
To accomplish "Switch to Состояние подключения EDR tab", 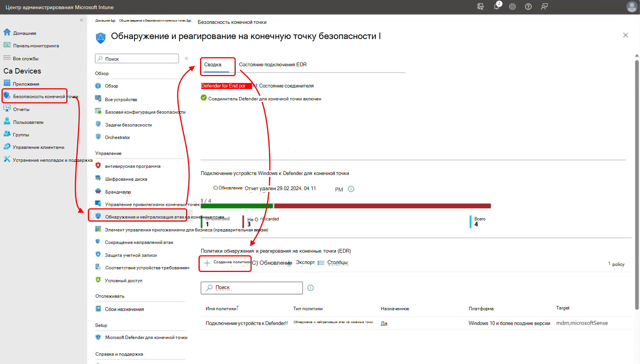I will pos(273,65).
